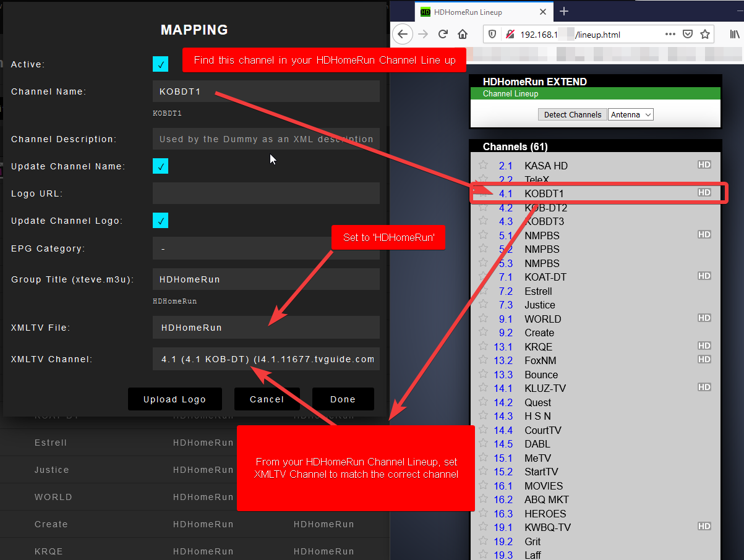This screenshot has width=744, height=560.
Task: Reload the lineup page
Action: pos(443,34)
